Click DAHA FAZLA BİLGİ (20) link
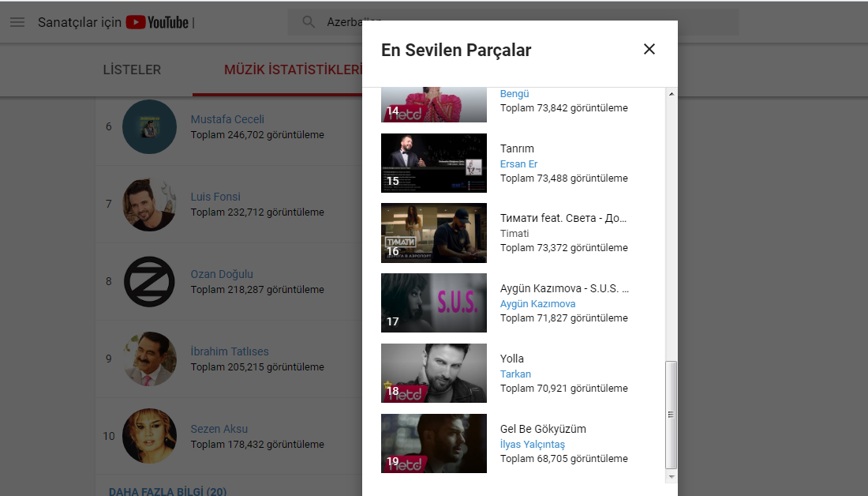The height and width of the screenshot is (496, 868). 167,491
